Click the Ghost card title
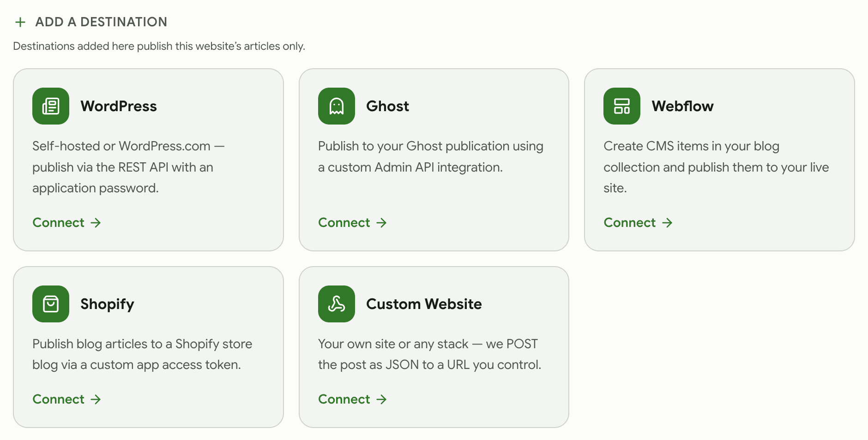The image size is (868, 440). (x=387, y=107)
